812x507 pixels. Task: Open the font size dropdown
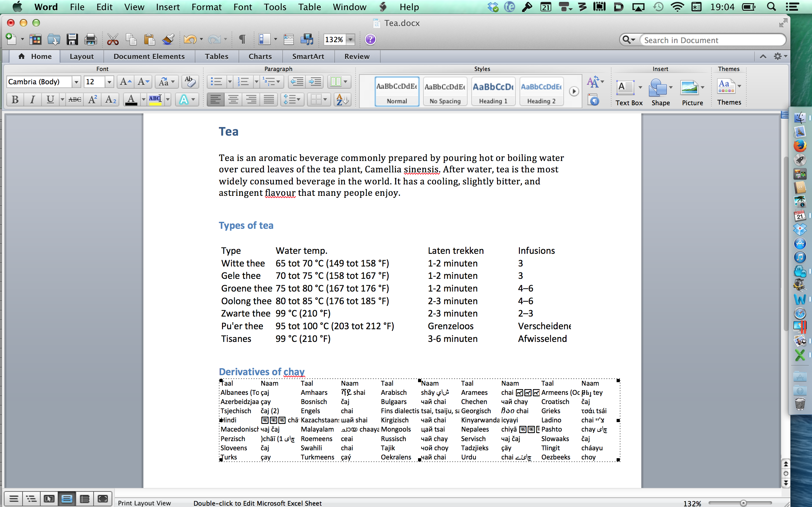click(109, 82)
